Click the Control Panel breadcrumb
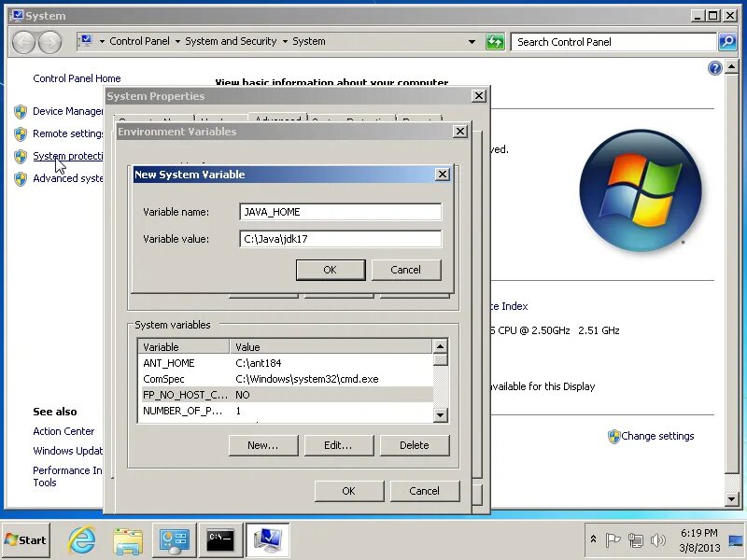Image resolution: width=747 pixels, height=560 pixels. [x=139, y=41]
